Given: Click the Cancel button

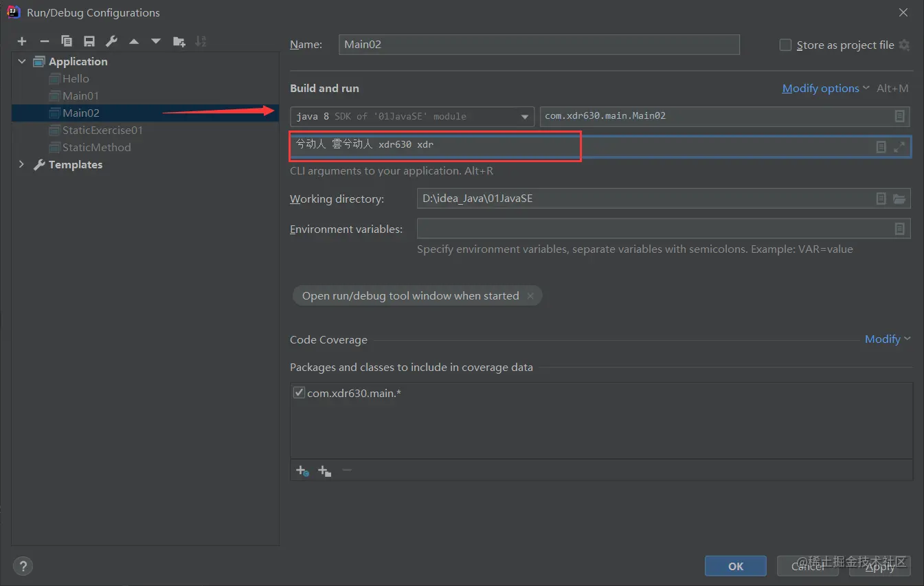Looking at the screenshot, I should click(808, 566).
